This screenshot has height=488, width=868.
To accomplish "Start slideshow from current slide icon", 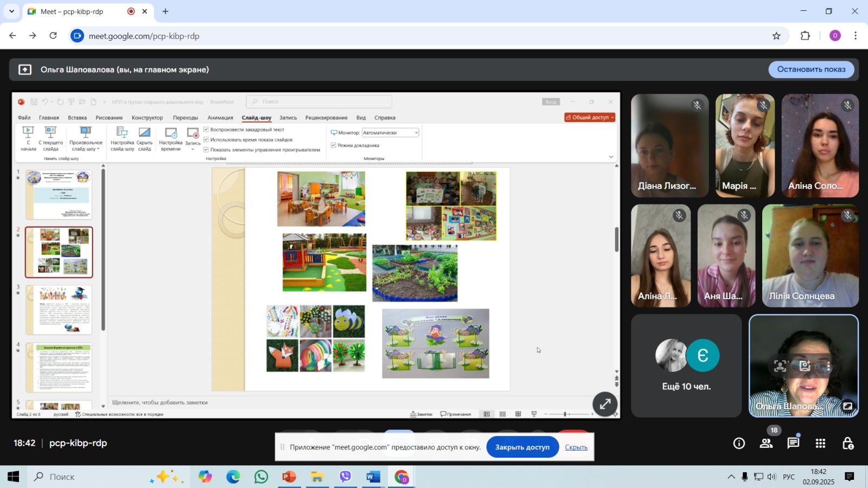I will (50, 132).
